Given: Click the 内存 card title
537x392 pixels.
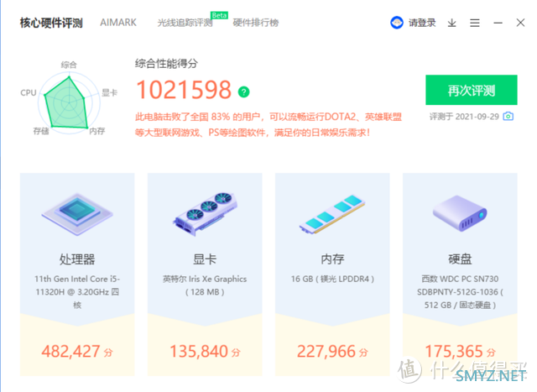Looking at the screenshot, I should [x=332, y=259].
